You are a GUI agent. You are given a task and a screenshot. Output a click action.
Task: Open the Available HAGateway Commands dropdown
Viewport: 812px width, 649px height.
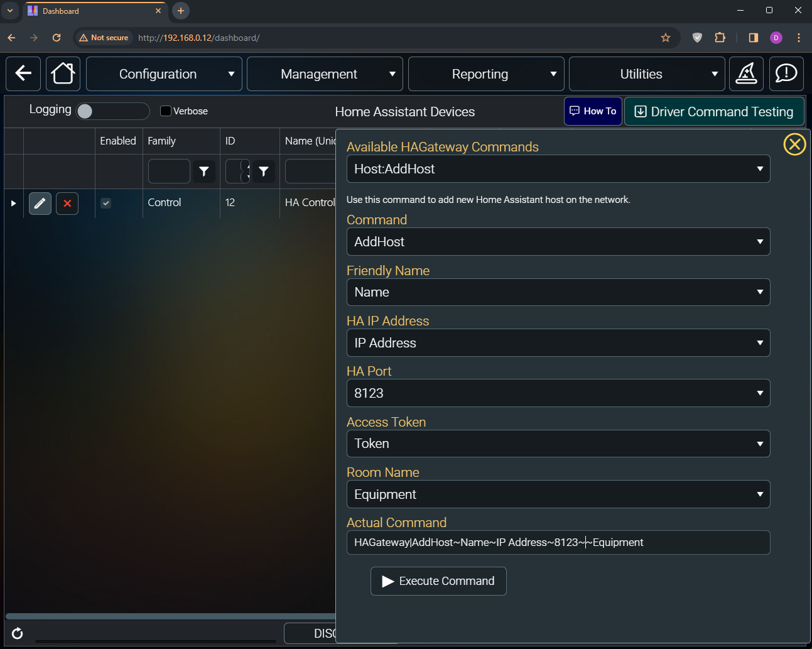(558, 169)
